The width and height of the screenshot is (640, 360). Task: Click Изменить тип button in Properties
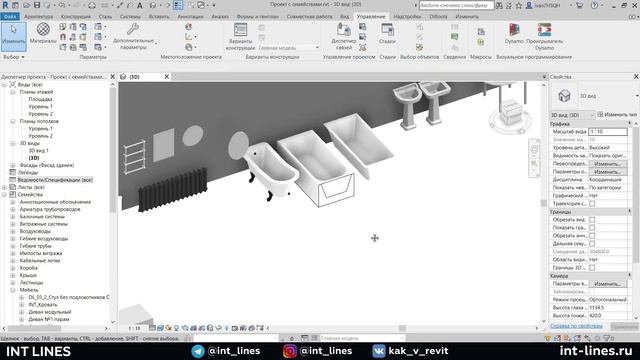click(x=617, y=115)
